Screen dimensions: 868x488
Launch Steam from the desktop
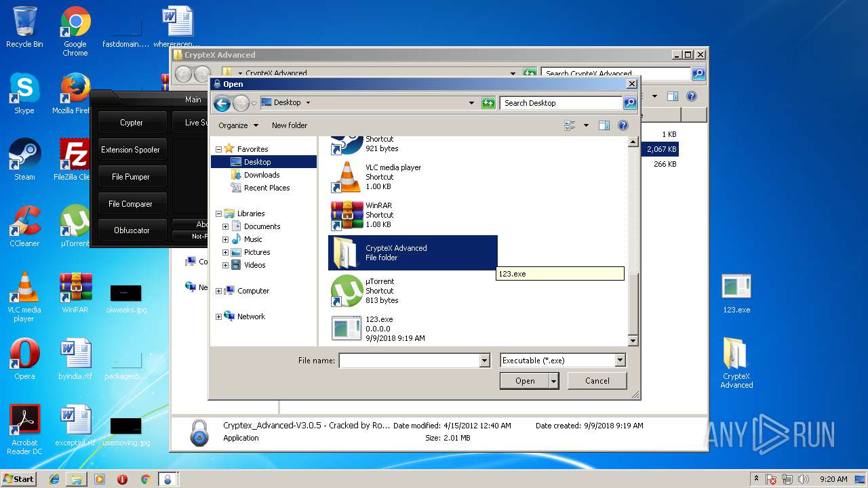[x=24, y=160]
